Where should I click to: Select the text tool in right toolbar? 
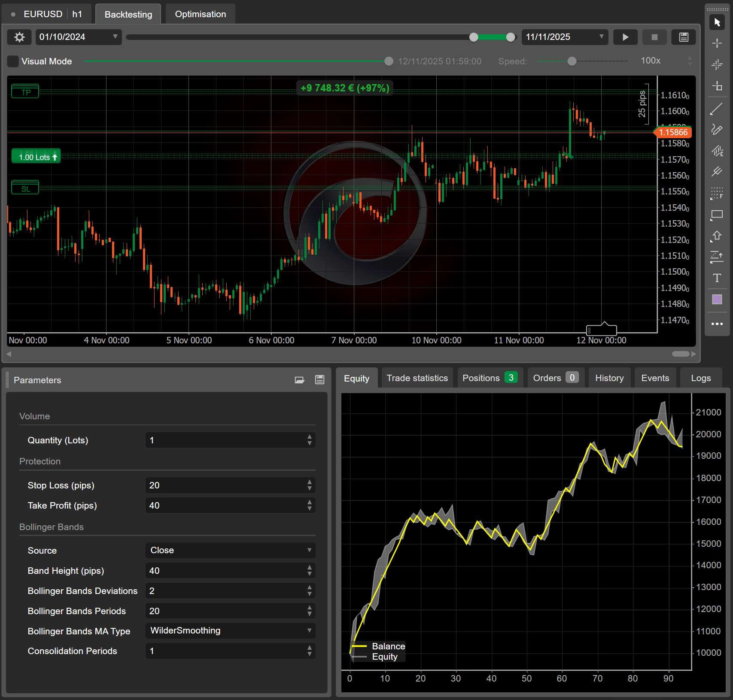point(717,278)
